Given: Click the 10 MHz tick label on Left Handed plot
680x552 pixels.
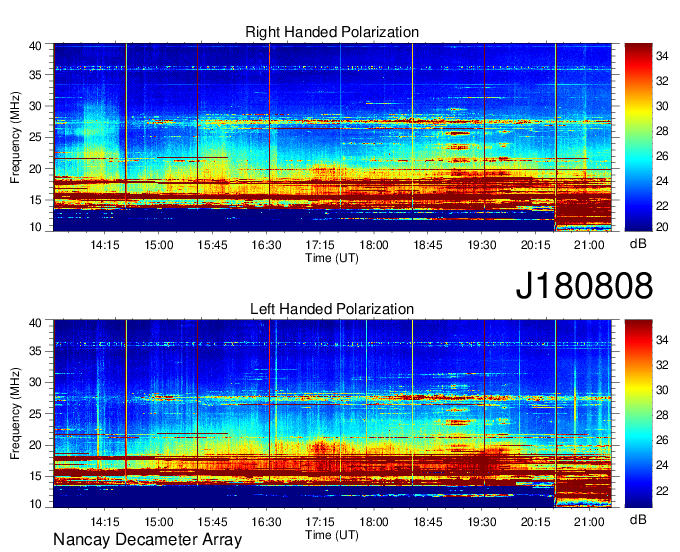Looking at the screenshot, I should [35, 504].
